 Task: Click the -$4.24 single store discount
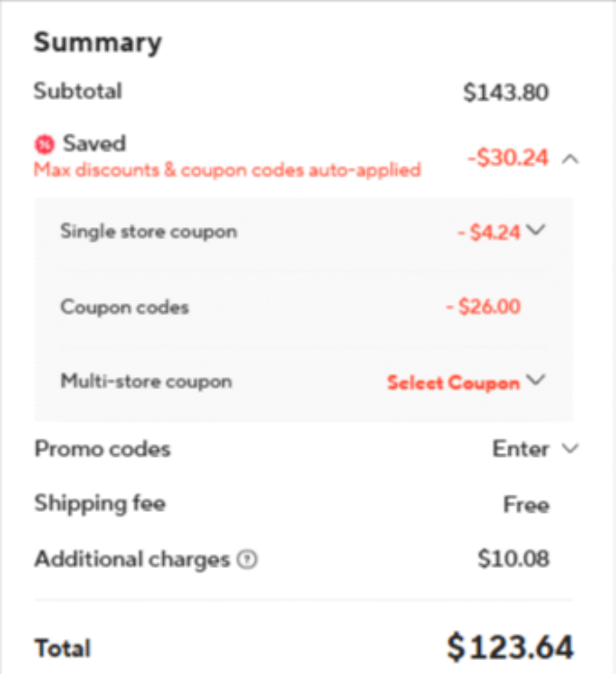[489, 232]
